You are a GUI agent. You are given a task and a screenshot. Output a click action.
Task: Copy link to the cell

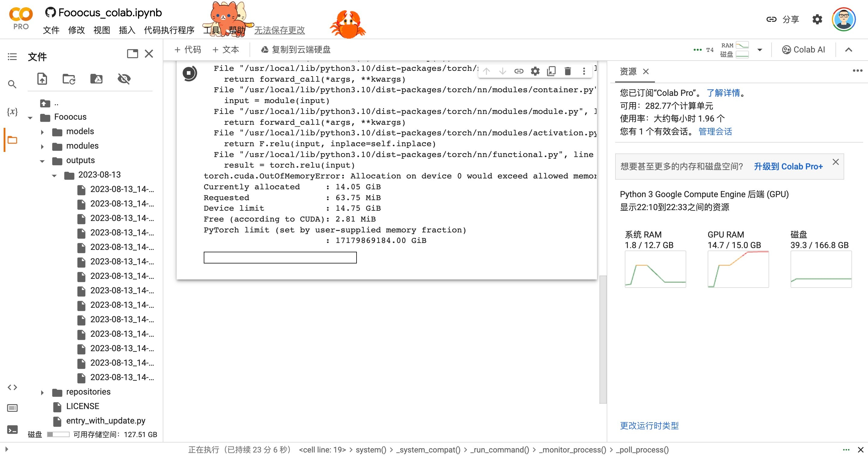[519, 71]
